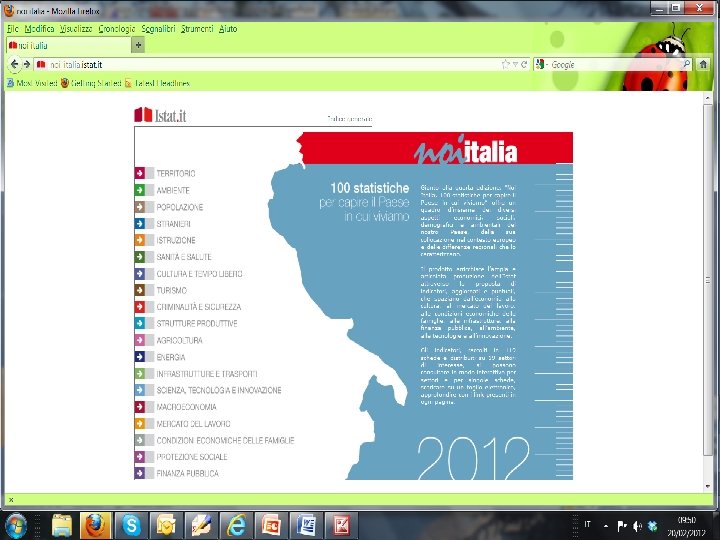Click the arrow icon beside MERCATO DEL LAVORO

coord(140,423)
